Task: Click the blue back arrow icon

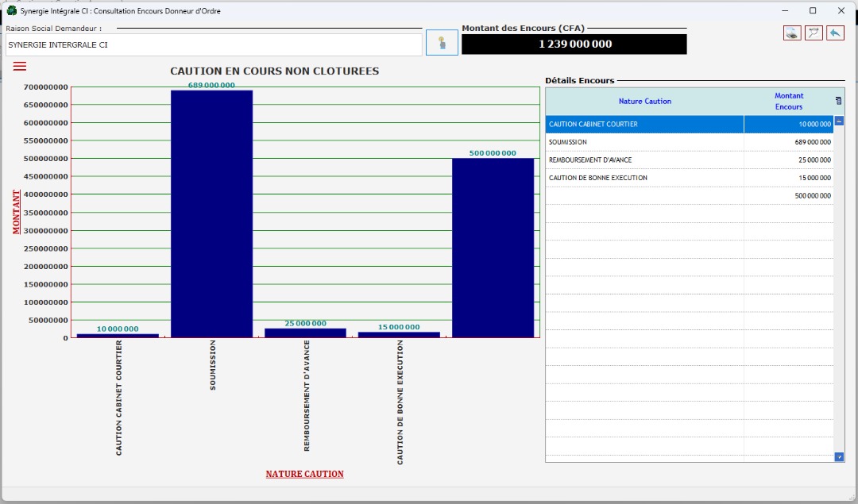Action: point(835,33)
